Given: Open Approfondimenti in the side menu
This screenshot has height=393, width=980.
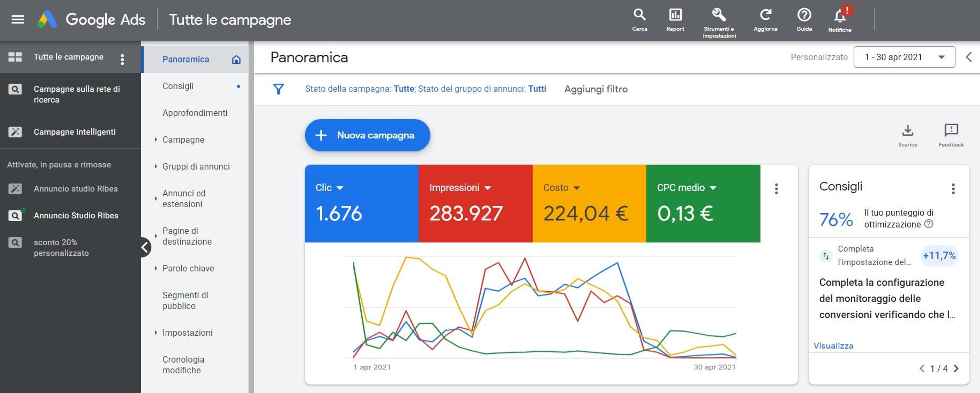Looking at the screenshot, I should point(195,113).
